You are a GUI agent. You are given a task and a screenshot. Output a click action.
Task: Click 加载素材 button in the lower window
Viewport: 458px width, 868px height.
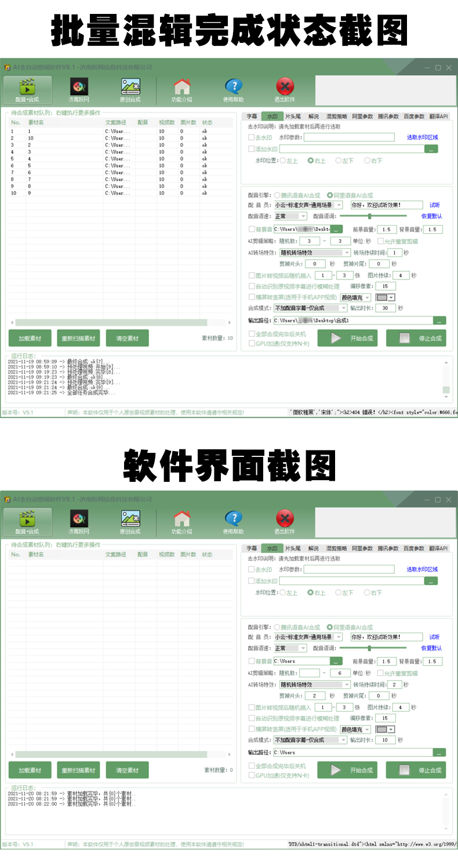point(30,770)
